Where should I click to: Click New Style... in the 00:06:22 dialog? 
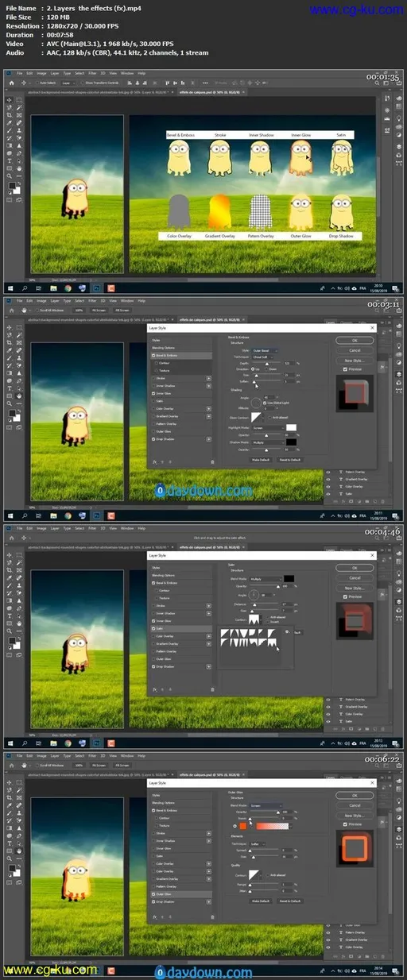[355, 815]
